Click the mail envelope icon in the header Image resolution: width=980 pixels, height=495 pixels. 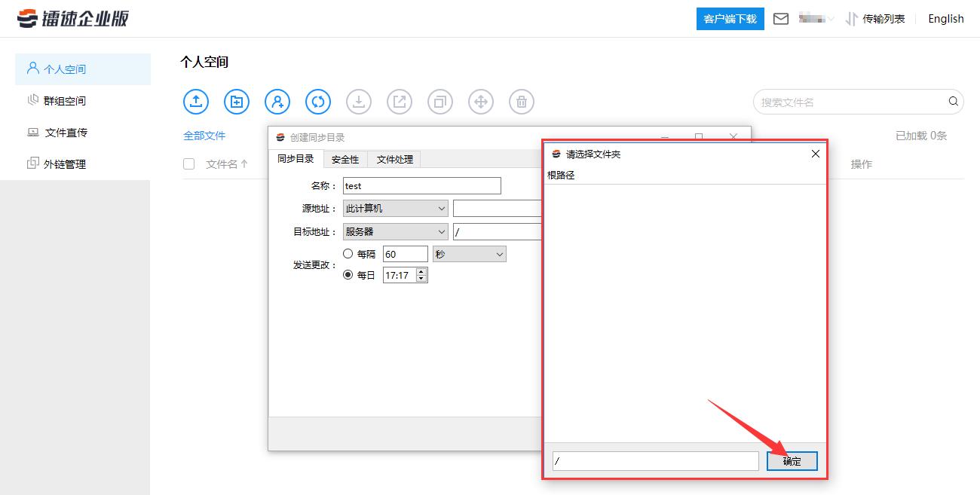pyautogui.click(x=781, y=18)
